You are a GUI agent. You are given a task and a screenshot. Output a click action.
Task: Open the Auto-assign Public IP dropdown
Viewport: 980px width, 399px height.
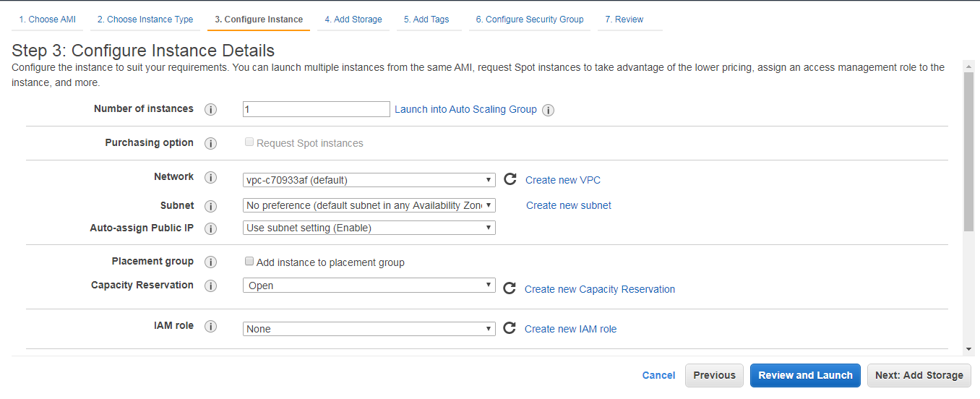(369, 228)
